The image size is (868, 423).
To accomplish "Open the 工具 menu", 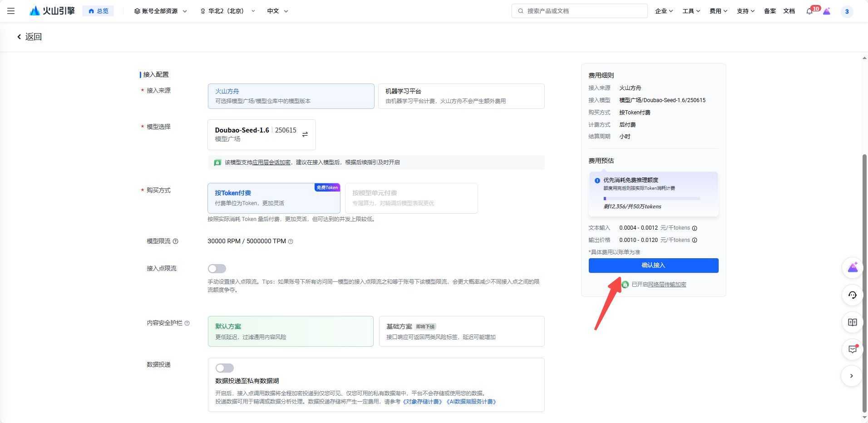I will pos(691,11).
